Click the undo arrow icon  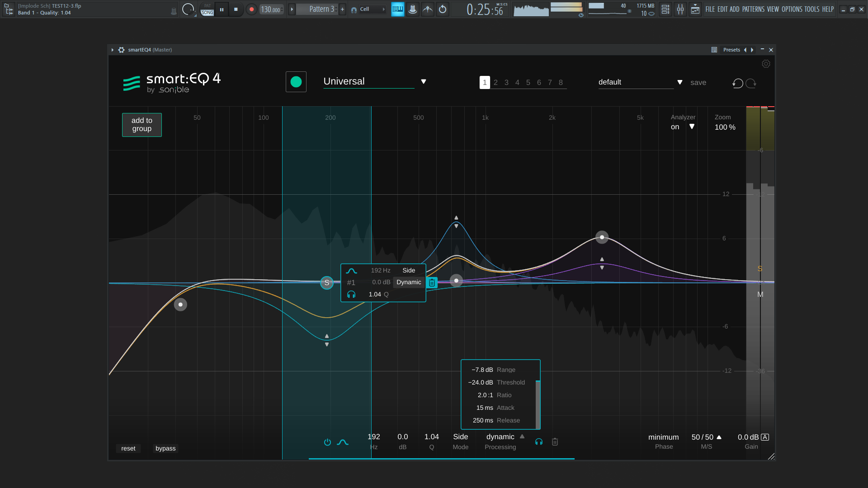coord(737,83)
